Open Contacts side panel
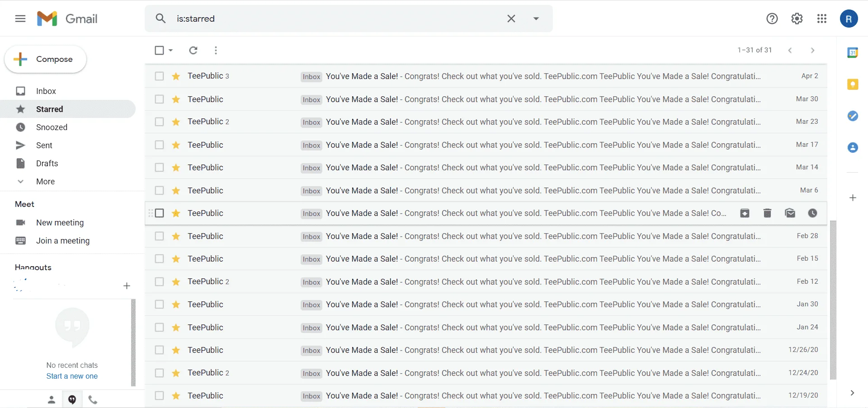This screenshot has width=868, height=408. coord(853,148)
